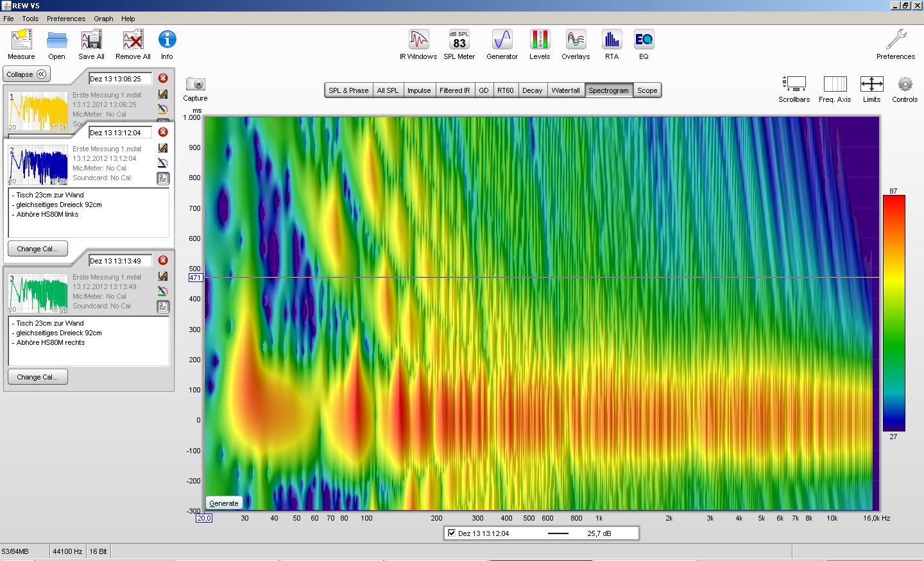Click Change Cal... under the HS80M links notes
Image resolution: width=924 pixels, height=561 pixels.
37,249
